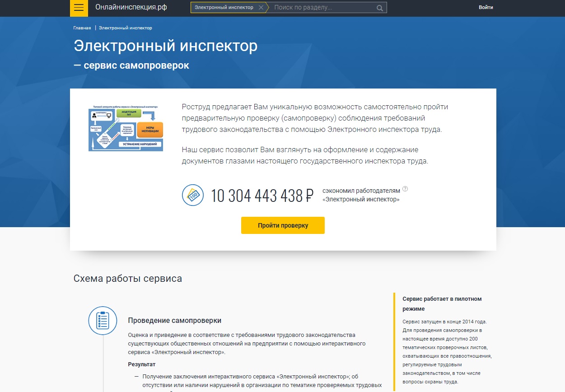Open the yellow hamburger menu
The image size is (565, 392).
[79, 8]
